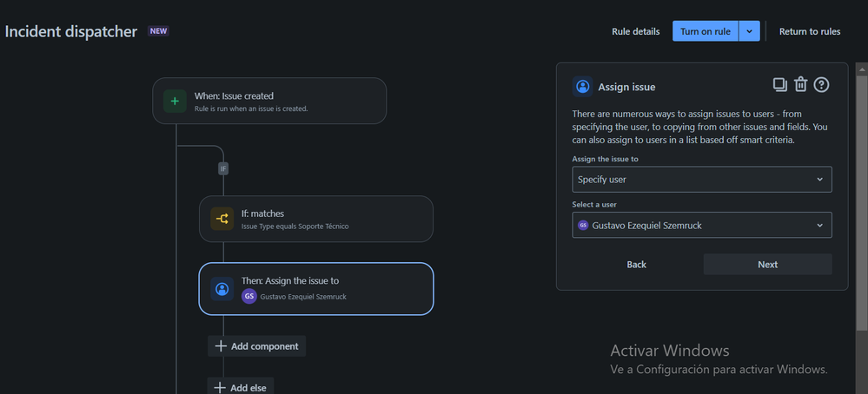Expand the Select a user dropdown
This screenshot has height=394, width=868.
pyautogui.click(x=701, y=225)
